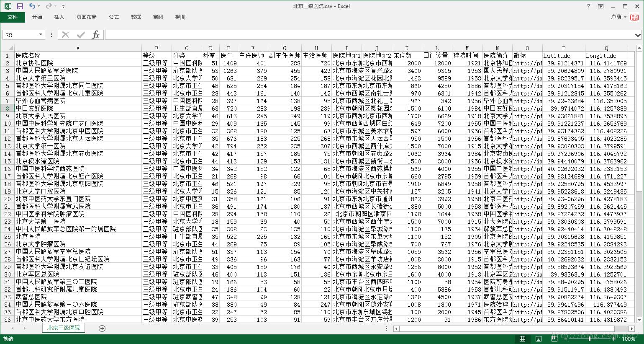This screenshot has height=344, width=644.
Task: Select cell 北京军区总医院
Action: pos(78,274)
